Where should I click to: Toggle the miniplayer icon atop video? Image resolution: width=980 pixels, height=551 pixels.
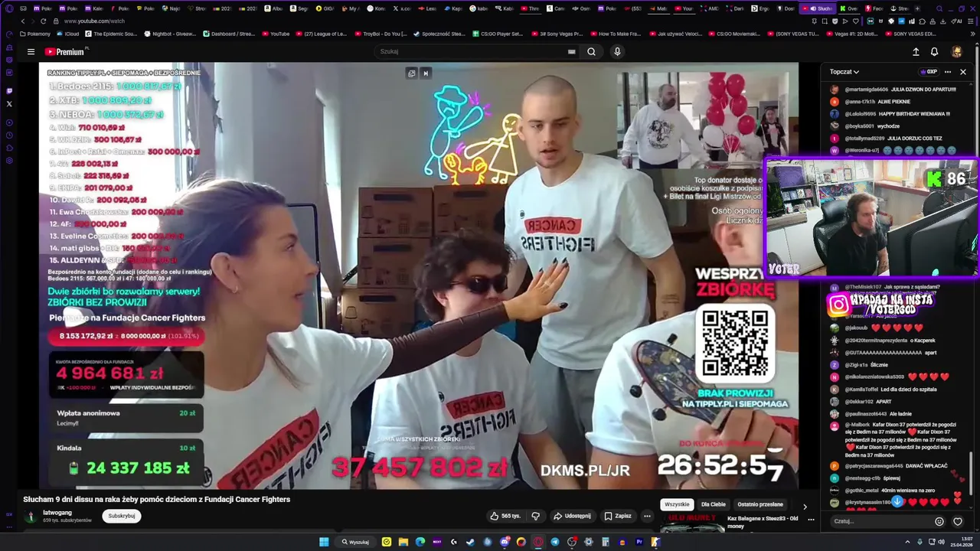(x=412, y=73)
